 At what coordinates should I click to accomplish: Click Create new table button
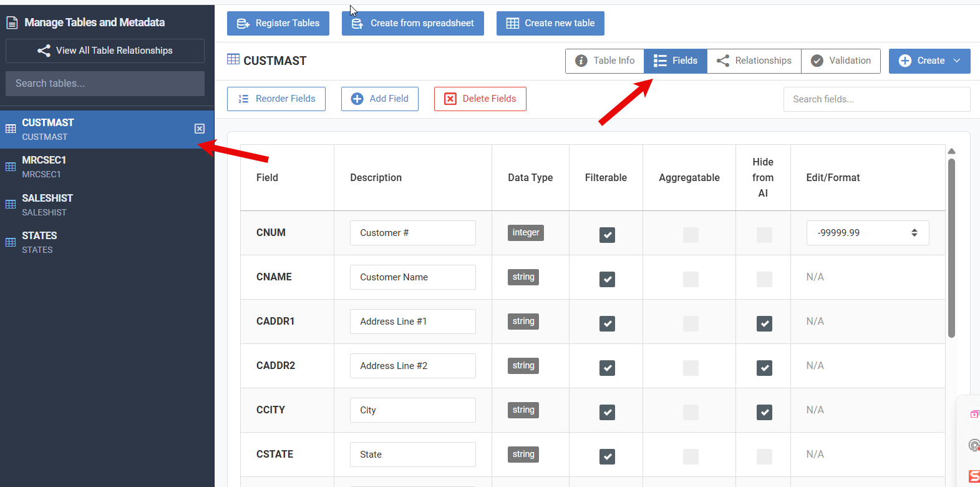point(550,23)
